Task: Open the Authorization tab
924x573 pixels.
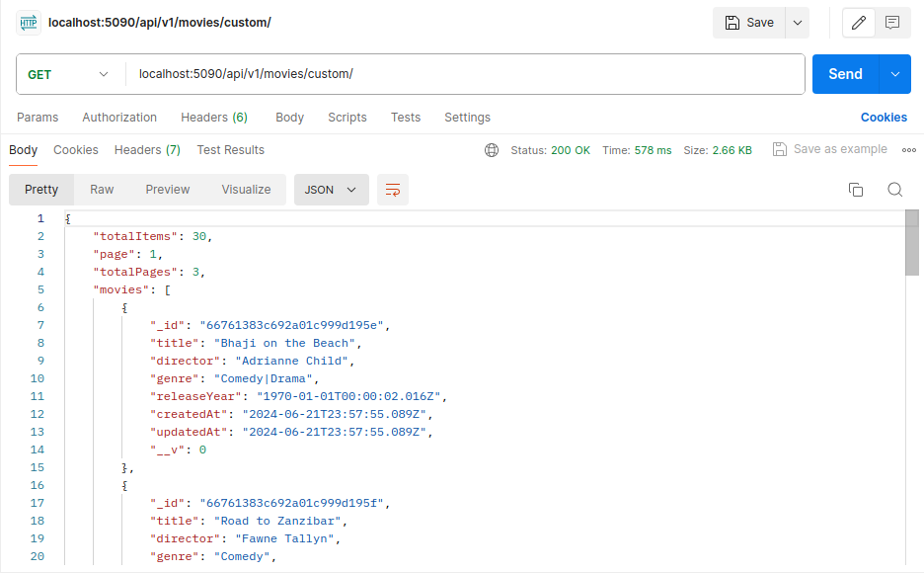Action: [x=119, y=118]
